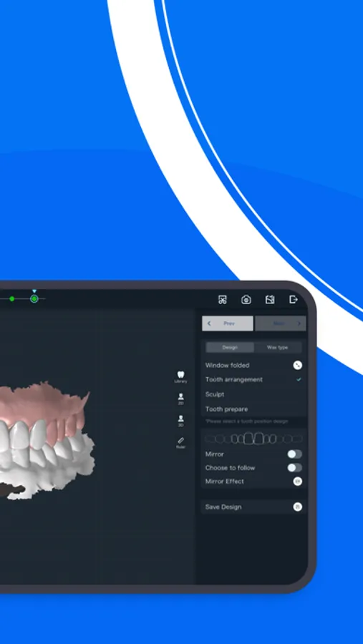Select the 2D face view tool
363x644 pixels.
click(x=180, y=399)
